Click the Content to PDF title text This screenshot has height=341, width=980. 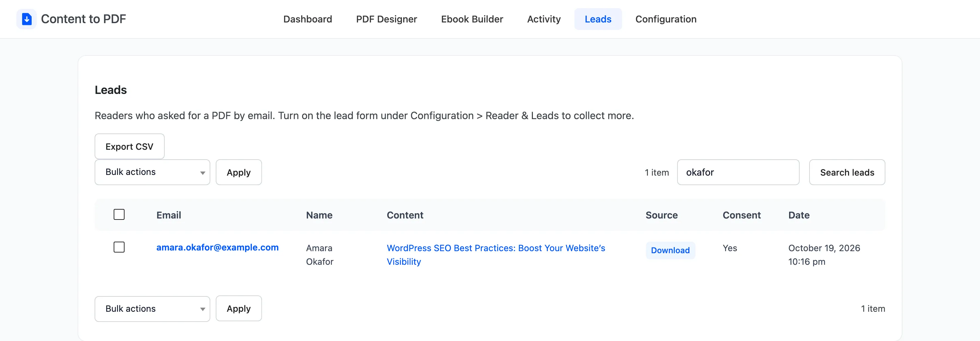[x=83, y=19]
